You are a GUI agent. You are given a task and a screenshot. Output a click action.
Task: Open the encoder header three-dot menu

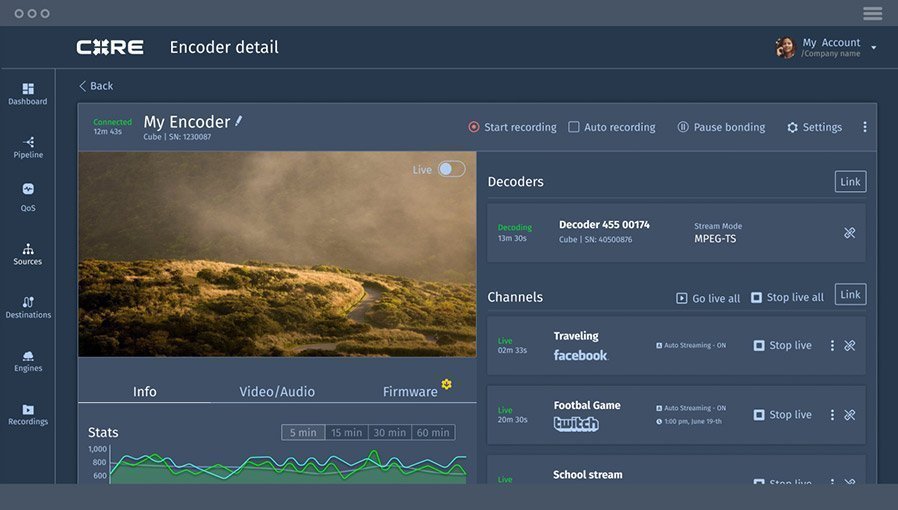pyautogui.click(x=865, y=127)
